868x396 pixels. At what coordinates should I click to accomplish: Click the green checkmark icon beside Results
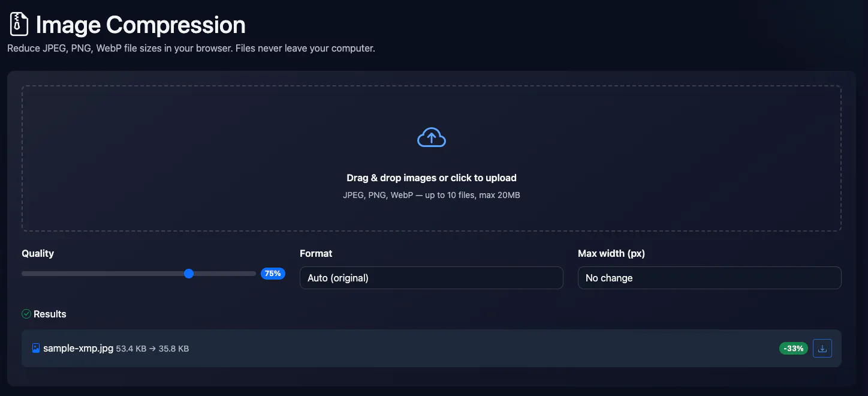26,314
